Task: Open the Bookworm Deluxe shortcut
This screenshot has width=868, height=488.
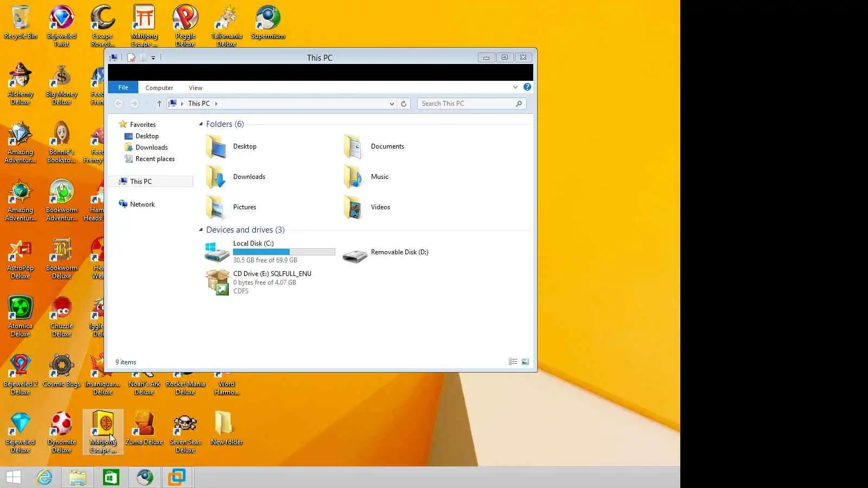Action: 61,258
